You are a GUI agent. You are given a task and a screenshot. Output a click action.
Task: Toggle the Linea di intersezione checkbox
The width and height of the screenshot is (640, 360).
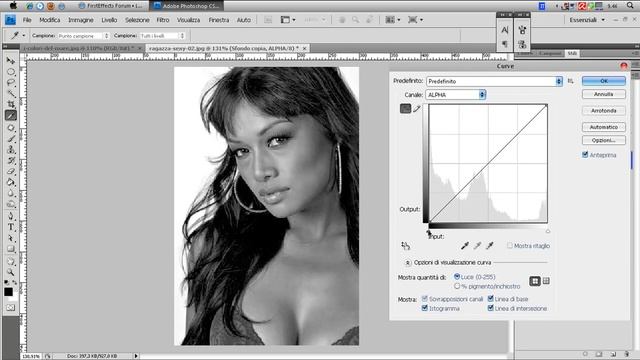491,308
